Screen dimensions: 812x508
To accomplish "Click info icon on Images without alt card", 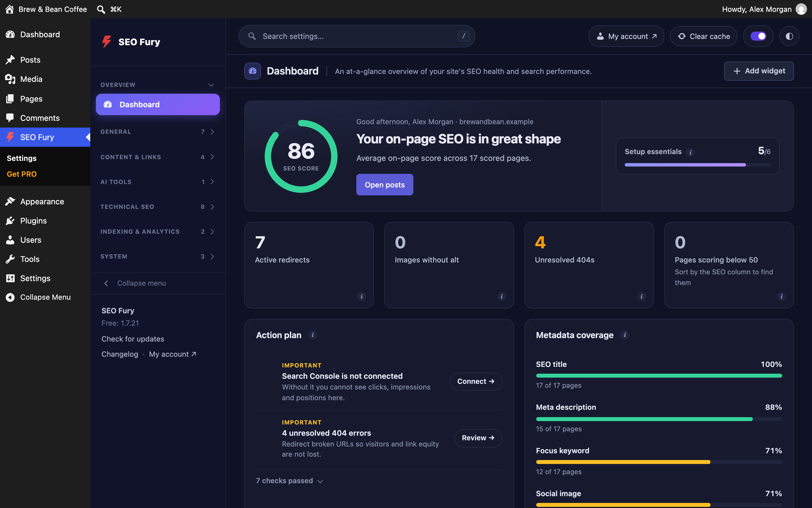I will 502,296.
